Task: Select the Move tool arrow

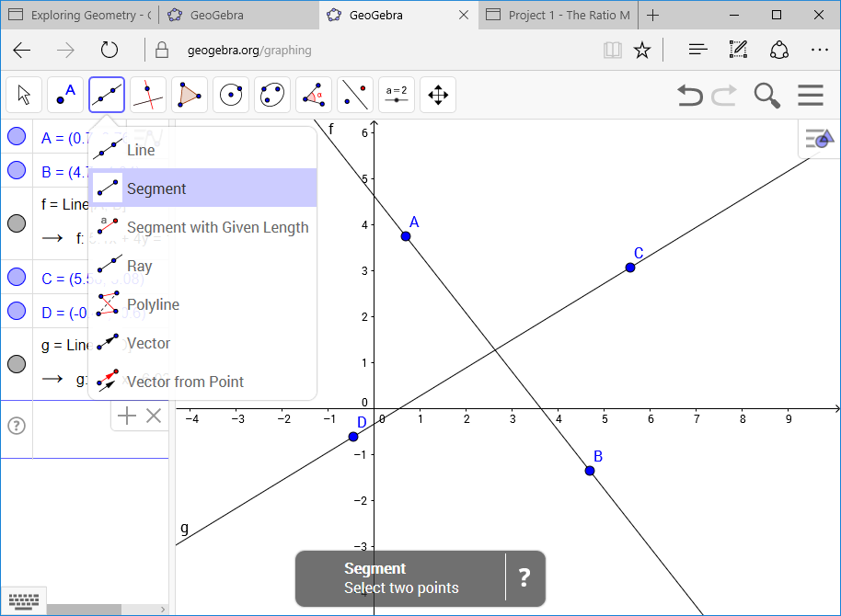Action: [x=24, y=95]
